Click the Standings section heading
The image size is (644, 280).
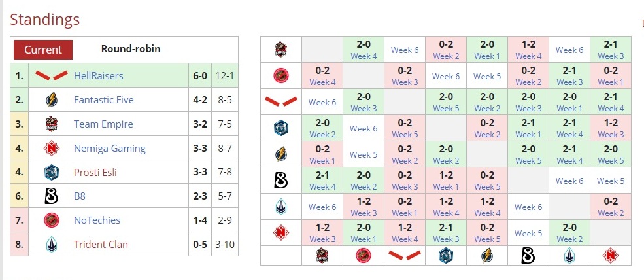click(45, 20)
